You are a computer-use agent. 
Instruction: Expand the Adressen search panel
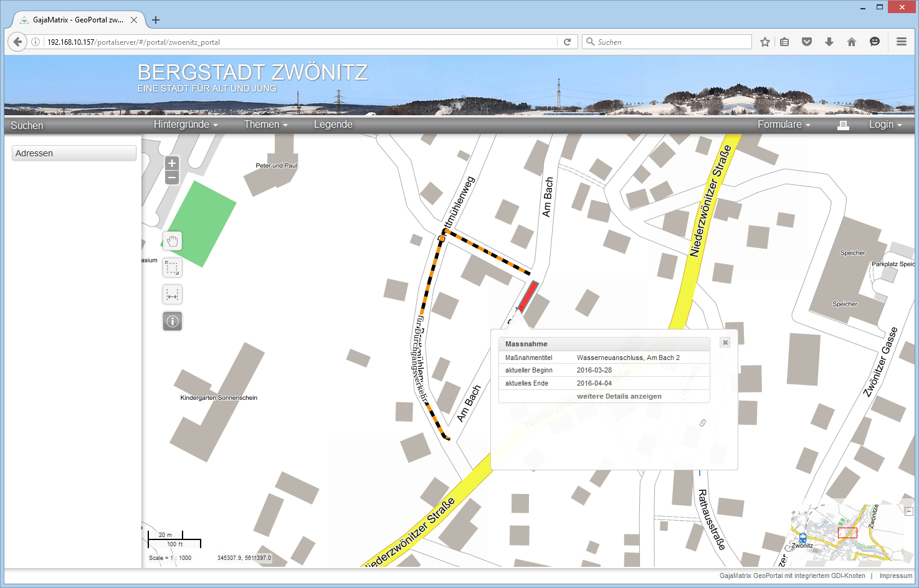pyautogui.click(x=74, y=153)
